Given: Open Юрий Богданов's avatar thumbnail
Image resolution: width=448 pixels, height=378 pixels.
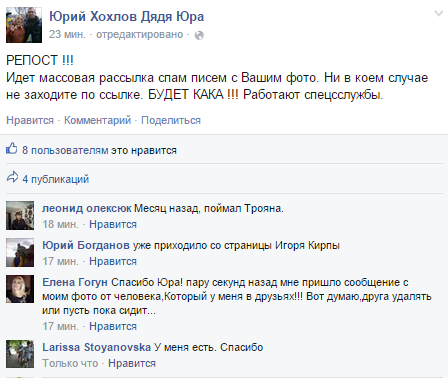Looking at the screenshot, I should pyautogui.click(x=20, y=252).
